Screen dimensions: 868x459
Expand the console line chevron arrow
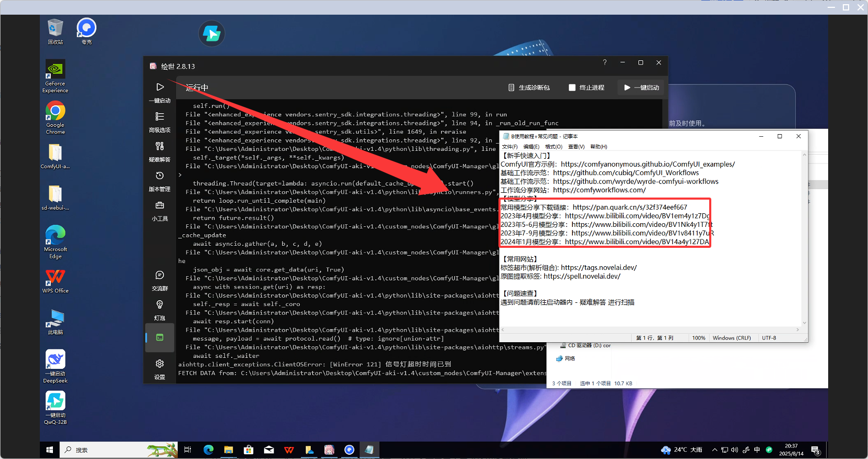180,175
